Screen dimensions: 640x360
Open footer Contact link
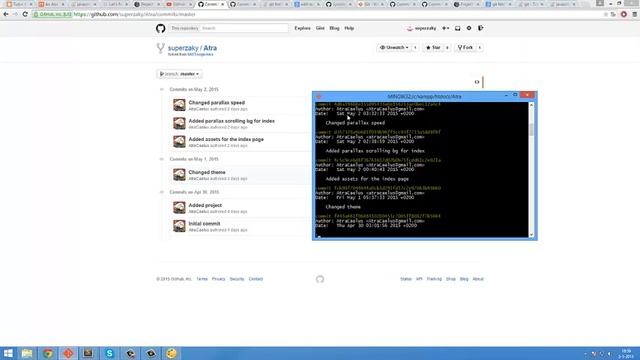[x=256, y=279]
